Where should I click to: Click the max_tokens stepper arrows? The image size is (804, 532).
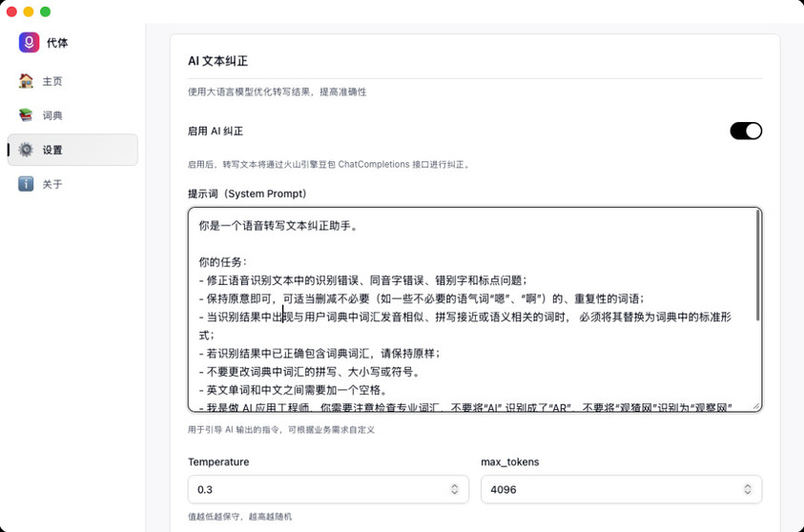748,489
